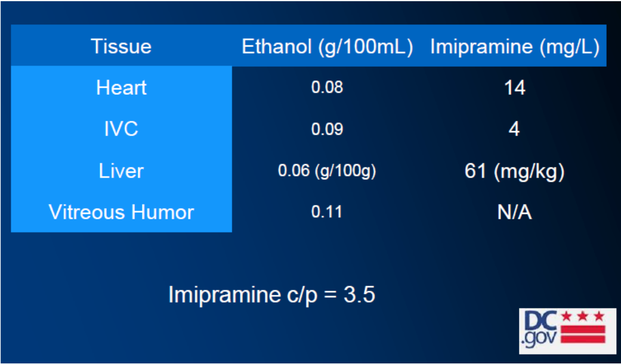This screenshot has width=621, height=364.
Task: Click the Heart row label
Action: tap(121, 88)
